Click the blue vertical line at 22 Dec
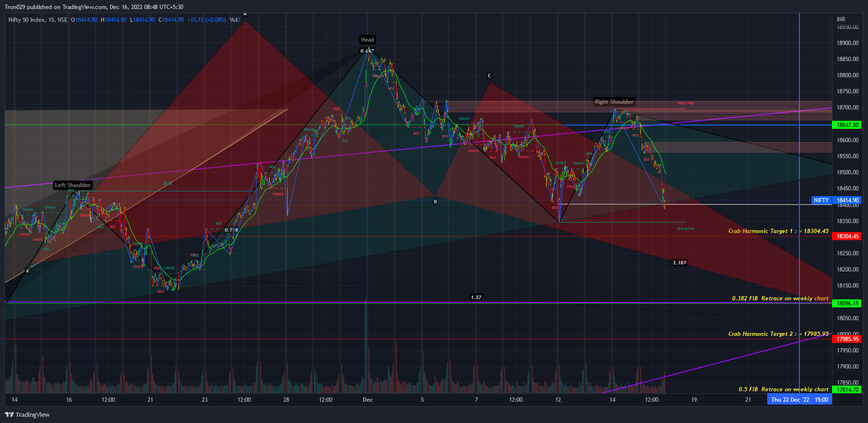 (799, 204)
